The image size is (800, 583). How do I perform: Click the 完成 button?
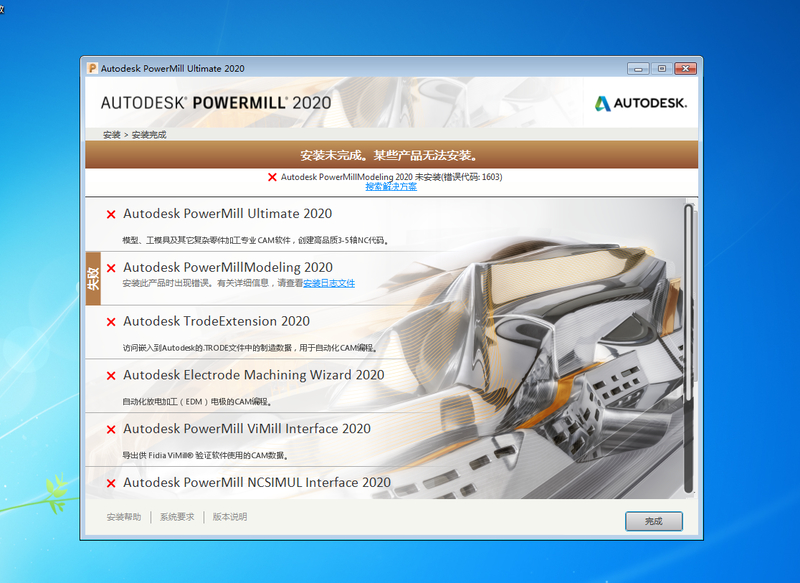click(653, 521)
